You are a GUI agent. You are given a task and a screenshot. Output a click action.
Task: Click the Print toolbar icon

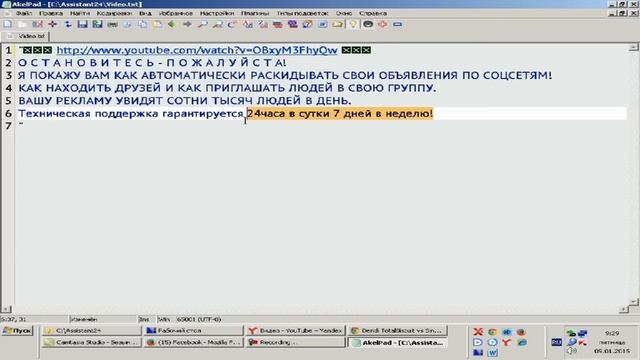coord(113,24)
